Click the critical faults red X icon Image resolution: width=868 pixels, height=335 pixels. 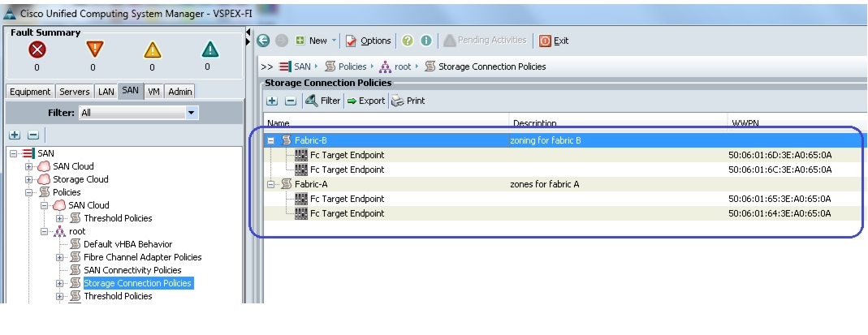(37, 50)
